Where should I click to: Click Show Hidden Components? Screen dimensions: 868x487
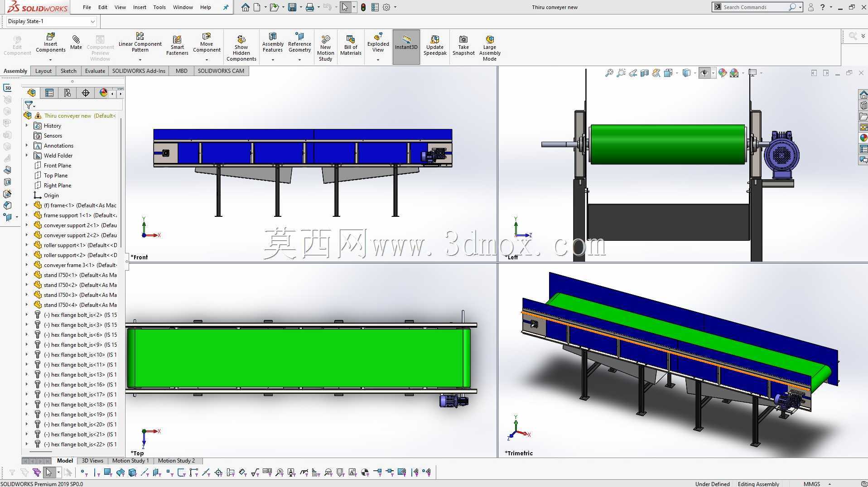tap(241, 48)
